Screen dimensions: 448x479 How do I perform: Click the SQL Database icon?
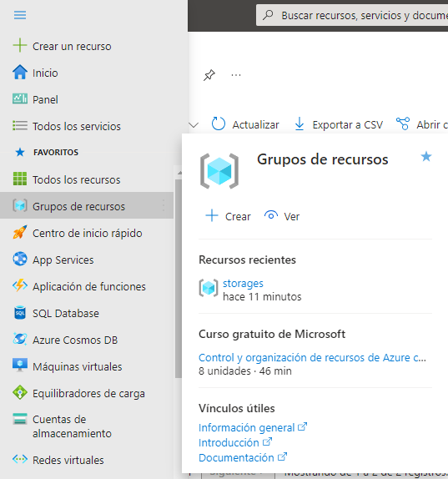pyautogui.click(x=20, y=312)
